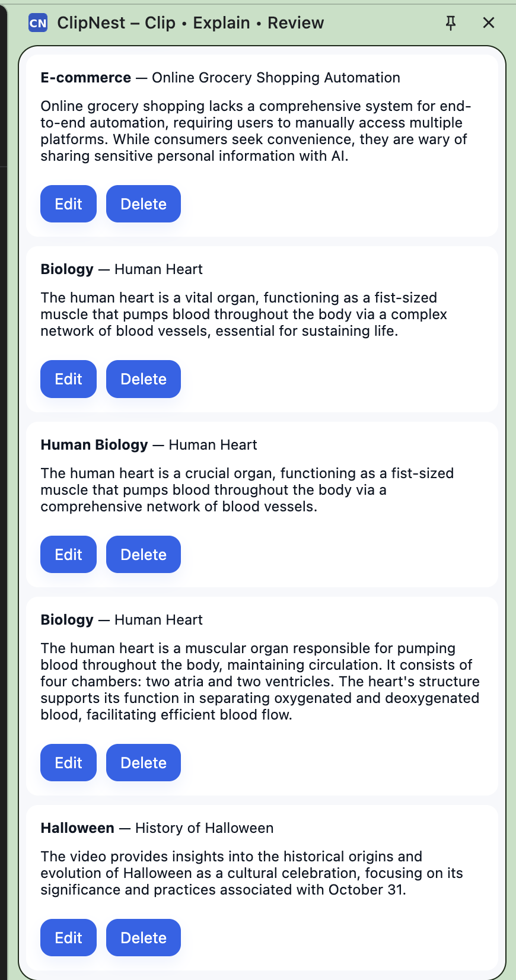The width and height of the screenshot is (516, 980).
Task: Click the crucial organ summary paragraph
Action: [247, 490]
